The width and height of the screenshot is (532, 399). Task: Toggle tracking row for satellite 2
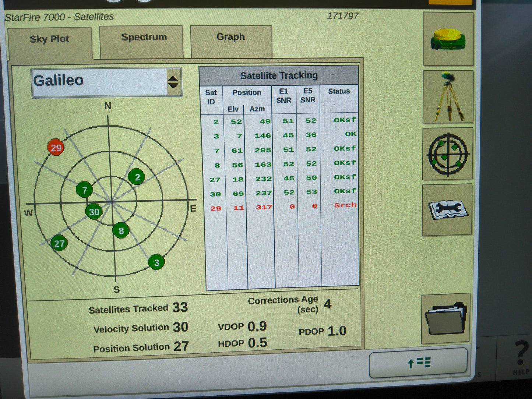pos(280,121)
